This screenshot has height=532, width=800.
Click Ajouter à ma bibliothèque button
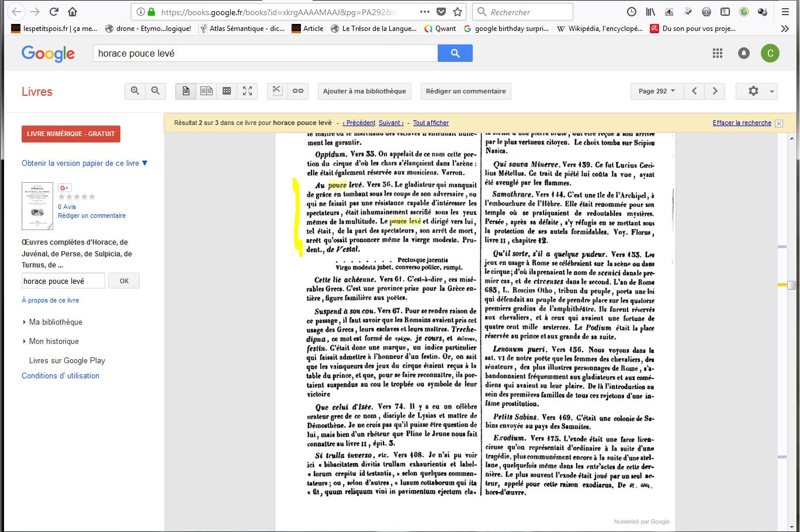click(x=364, y=91)
